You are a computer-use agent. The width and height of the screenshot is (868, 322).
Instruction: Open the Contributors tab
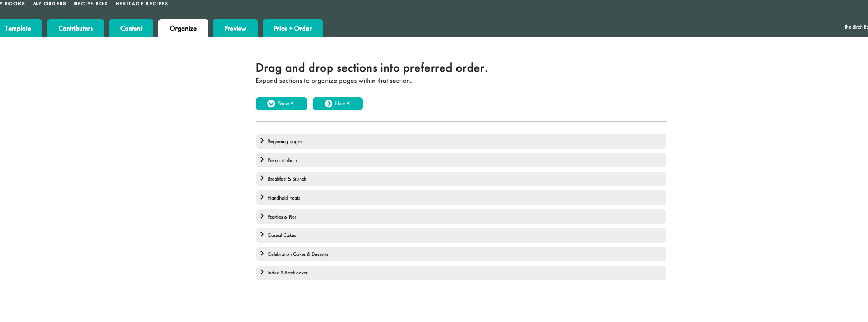(76, 29)
